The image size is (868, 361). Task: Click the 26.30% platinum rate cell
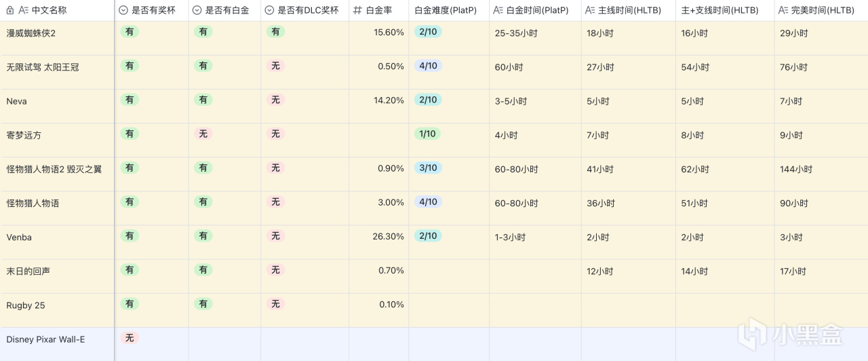(388, 237)
